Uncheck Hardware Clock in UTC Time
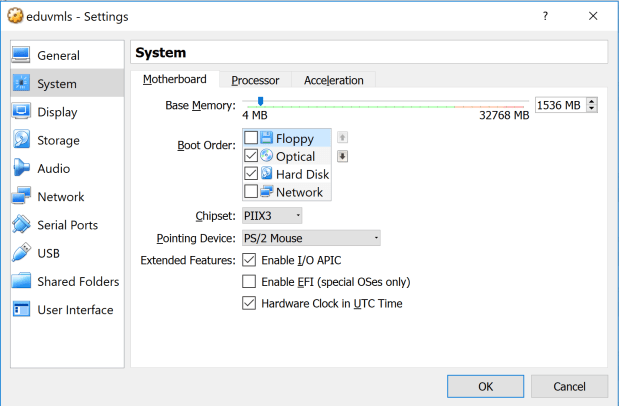Image resolution: width=619 pixels, height=406 pixels. [x=249, y=303]
